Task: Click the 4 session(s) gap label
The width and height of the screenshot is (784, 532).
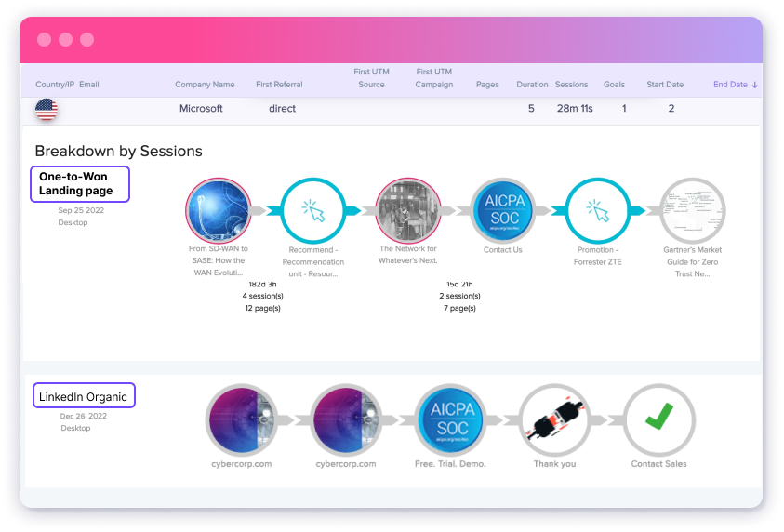Action: [x=262, y=296]
